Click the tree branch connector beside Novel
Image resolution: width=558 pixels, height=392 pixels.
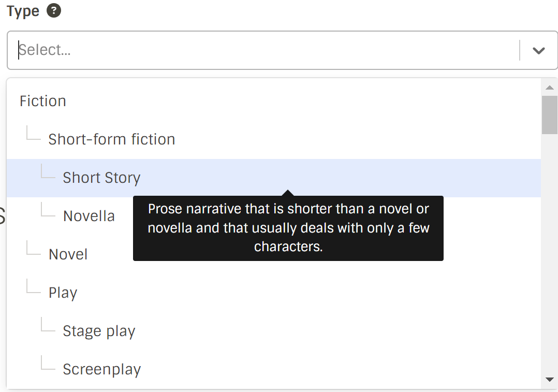[34, 248]
